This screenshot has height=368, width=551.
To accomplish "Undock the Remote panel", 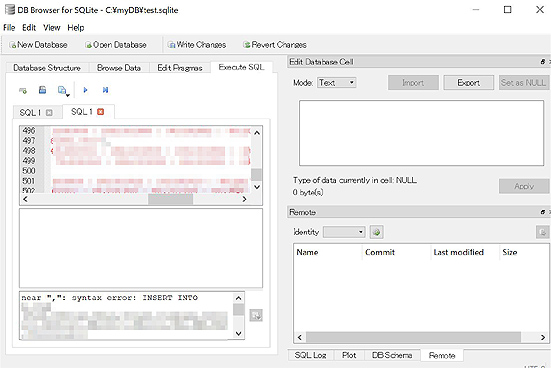I will (x=543, y=212).
